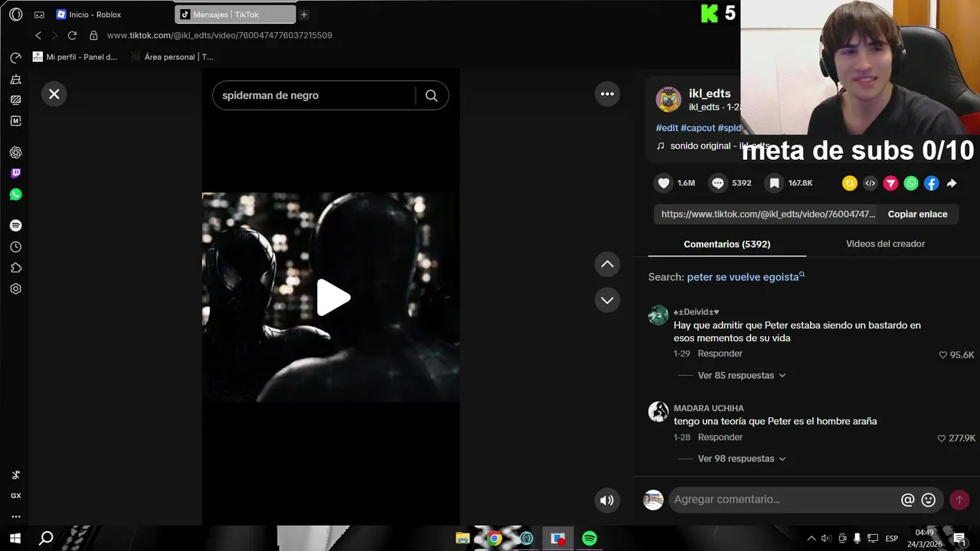Screen dimensions: 980x551
Task: Insert a mention with @ icon
Action: 908,500
